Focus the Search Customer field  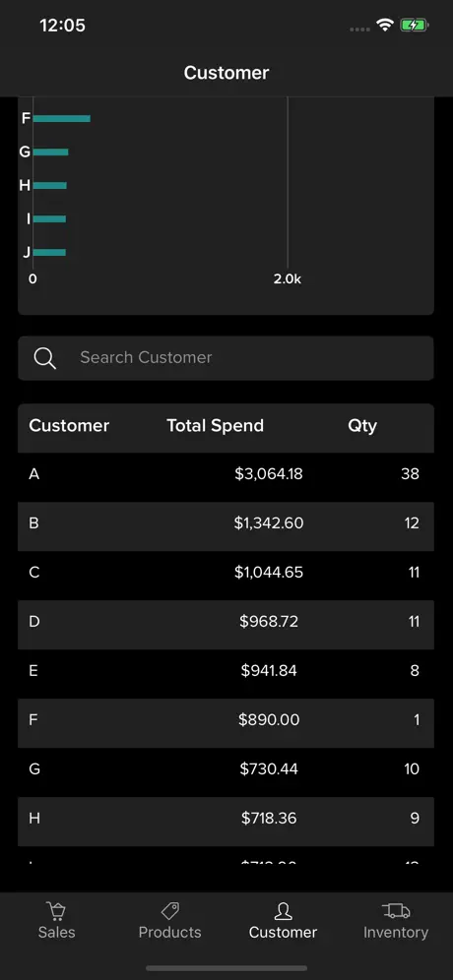[226, 358]
